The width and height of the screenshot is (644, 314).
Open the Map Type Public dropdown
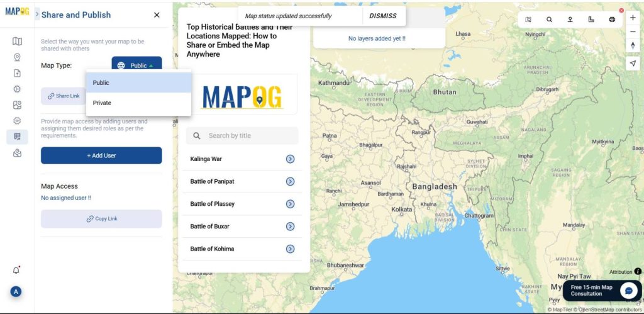point(136,65)
